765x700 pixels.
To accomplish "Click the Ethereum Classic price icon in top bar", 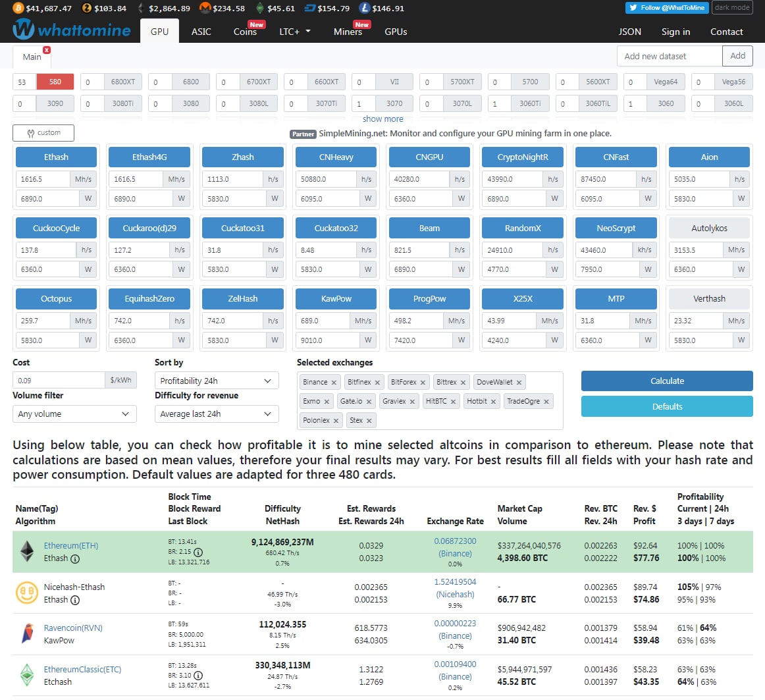I will (x=260, y=8).
